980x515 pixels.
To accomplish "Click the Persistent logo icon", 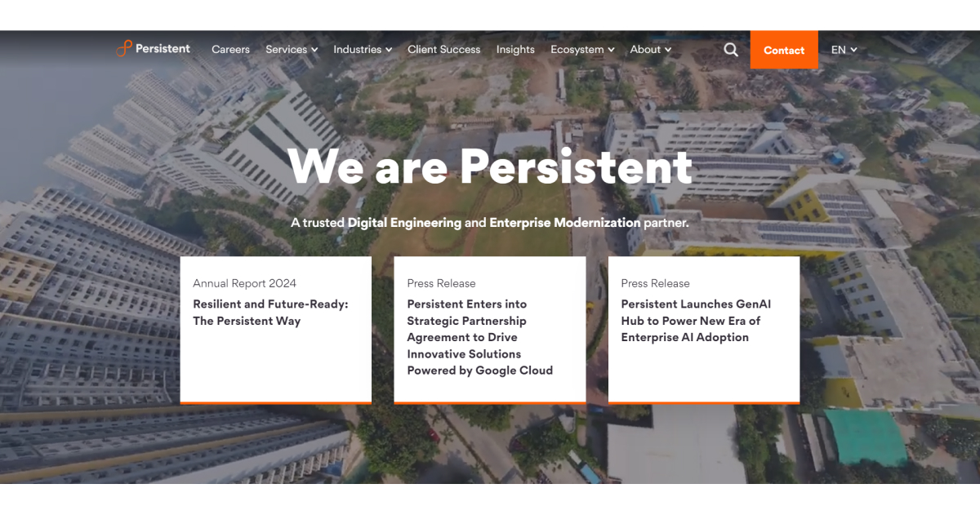I will (123, 49).
